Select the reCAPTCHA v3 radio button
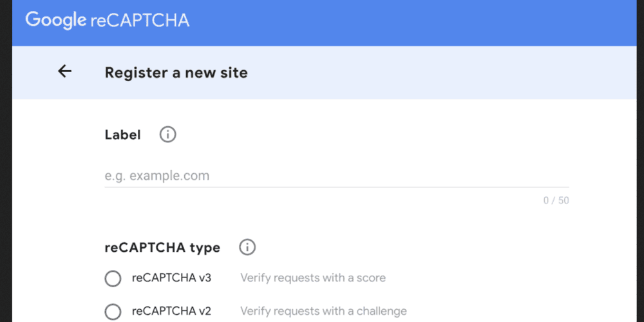This screenshot has height=322, width=644. point(113,278)
